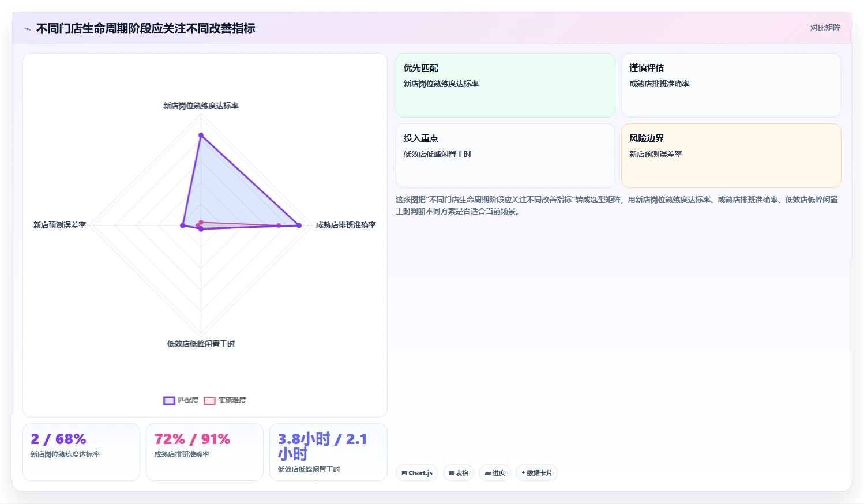Click the card title 不同门店生命周期阶段应关注不同改善指标
864x504 pixels.
tap(145, 28)
